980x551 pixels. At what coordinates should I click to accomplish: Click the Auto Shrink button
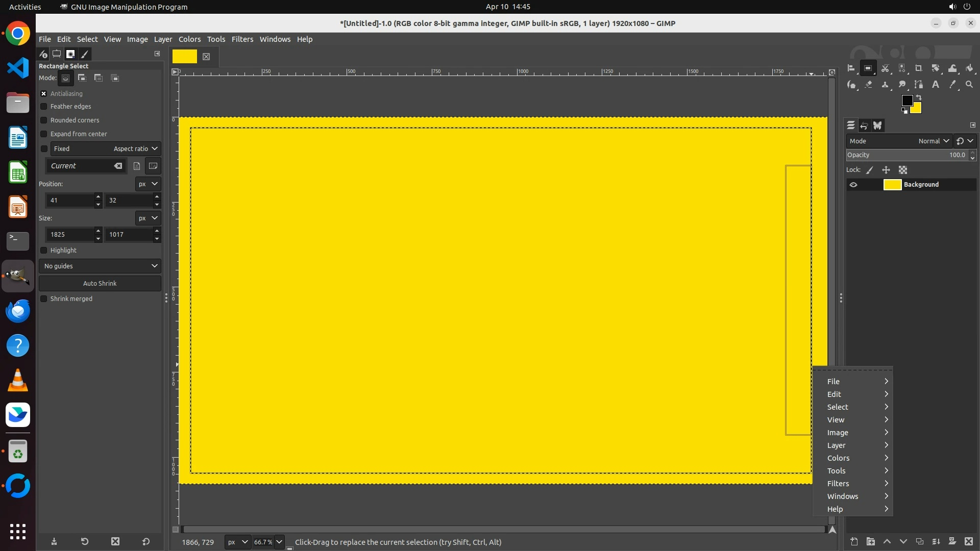click(x=100, y=283)
